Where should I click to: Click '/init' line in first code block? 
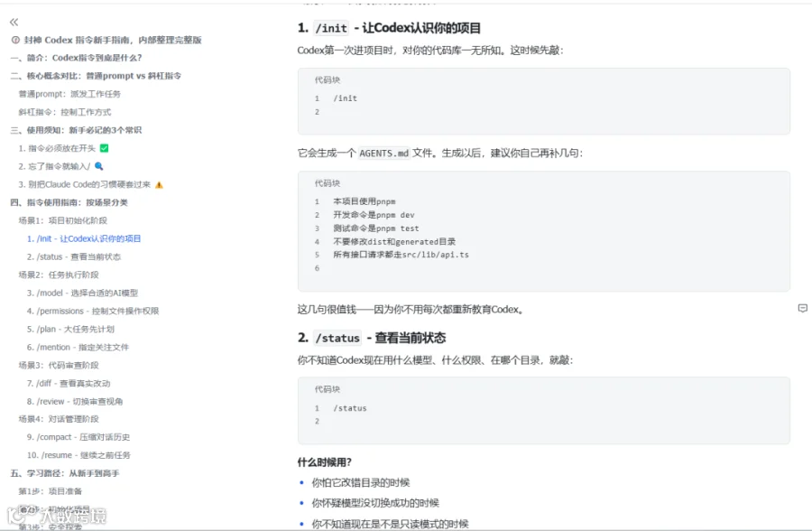(345, 98)
